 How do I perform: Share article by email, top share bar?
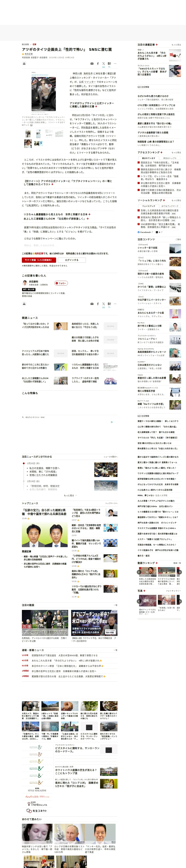pyautogui.click(x=92, y=63)
